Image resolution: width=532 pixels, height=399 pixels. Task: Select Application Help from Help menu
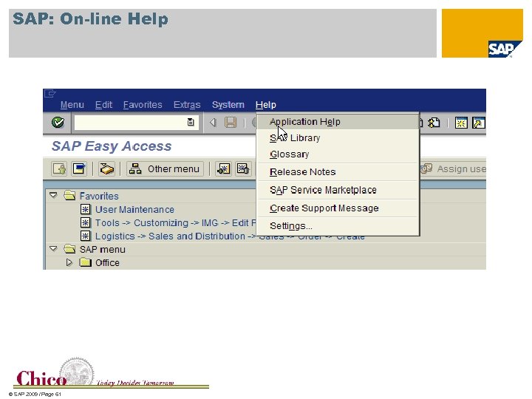point(338,122)
